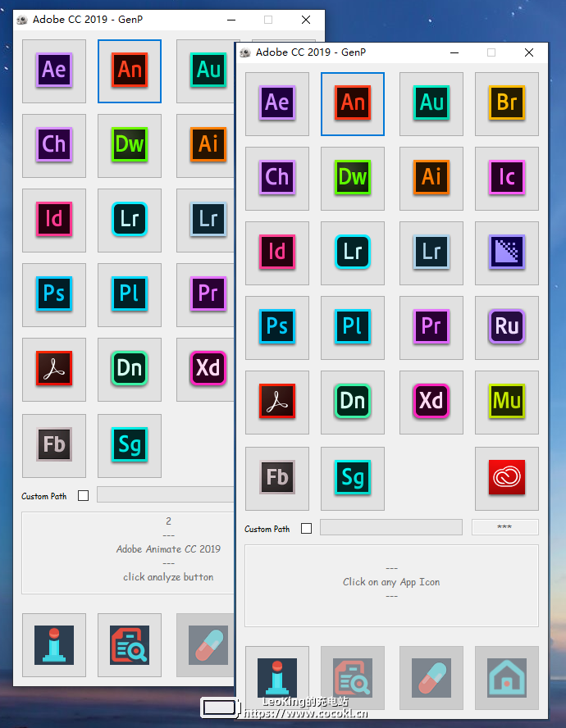566x728 pixels.
Task: Enable Custom Path checkbox in back window
Action: point(83,495)
